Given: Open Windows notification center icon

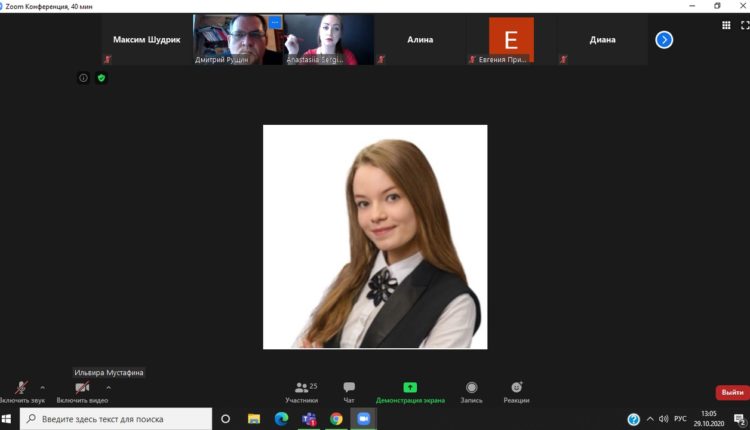Looking at the screenshot, I should [x=739, y=419].
